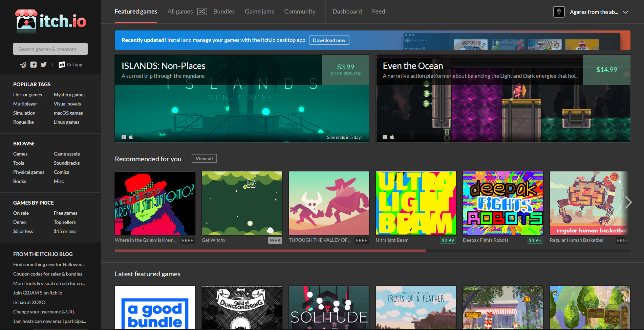Open the Game jams tab
The height and width of the screenshot is (330, 644).
(x=259, y=11)
